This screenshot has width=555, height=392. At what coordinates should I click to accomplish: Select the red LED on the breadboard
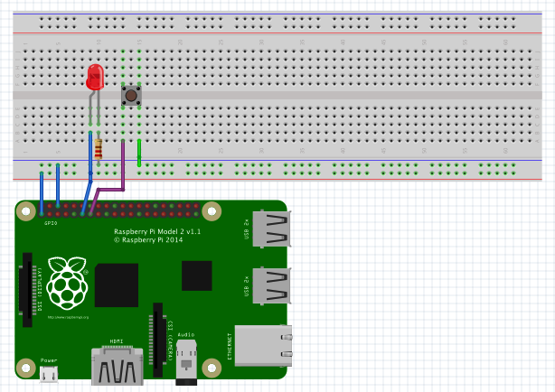point(95,77)
